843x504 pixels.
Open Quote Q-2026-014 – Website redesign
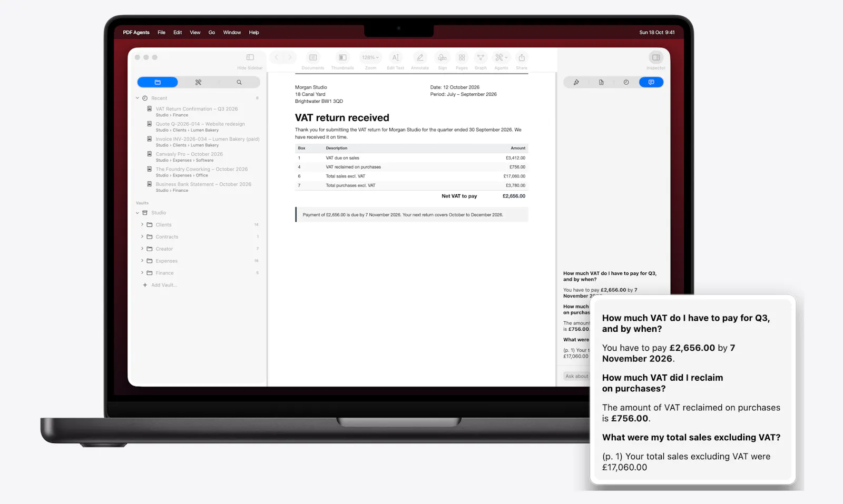[x=200, y=124]
